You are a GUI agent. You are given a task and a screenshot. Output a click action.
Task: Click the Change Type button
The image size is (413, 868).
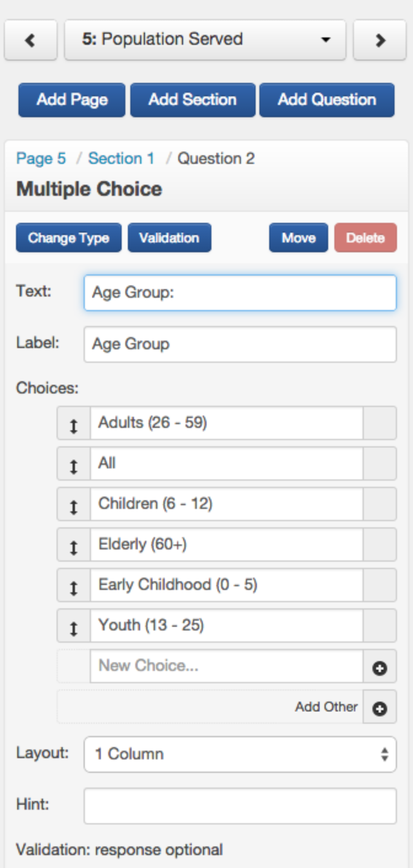pyautogui.click(x=69, y=238)
